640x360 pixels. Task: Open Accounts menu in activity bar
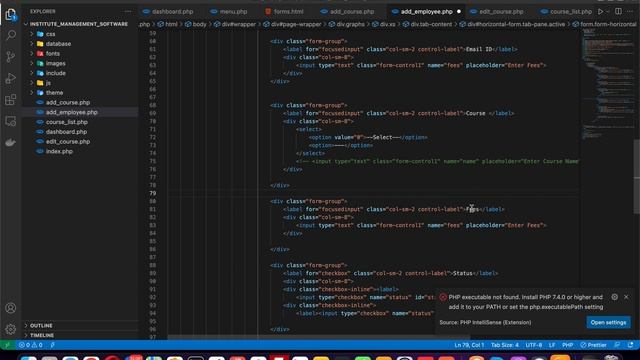click(11, 308)
